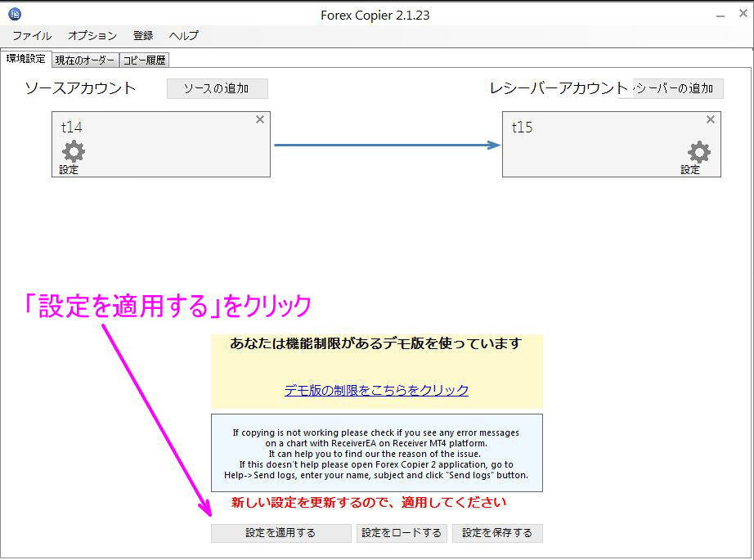The height and width of the screenshot is (560, 754).
Task: Open the demo version limitations link
Action: tap(375, 391)
